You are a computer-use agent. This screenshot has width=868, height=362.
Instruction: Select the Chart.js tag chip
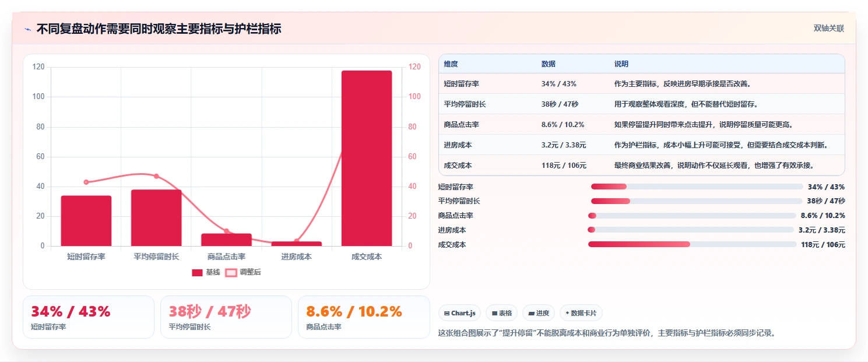459,313
